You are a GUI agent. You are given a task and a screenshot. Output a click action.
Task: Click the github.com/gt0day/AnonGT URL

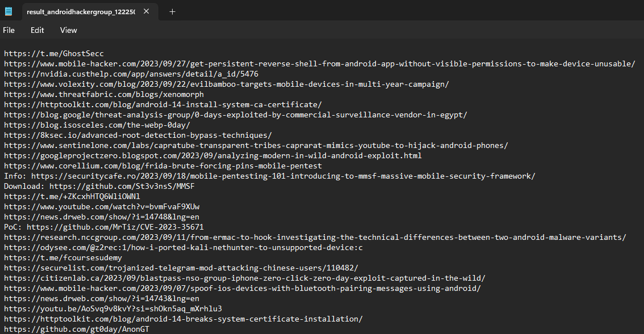click(x=77, y=329)
